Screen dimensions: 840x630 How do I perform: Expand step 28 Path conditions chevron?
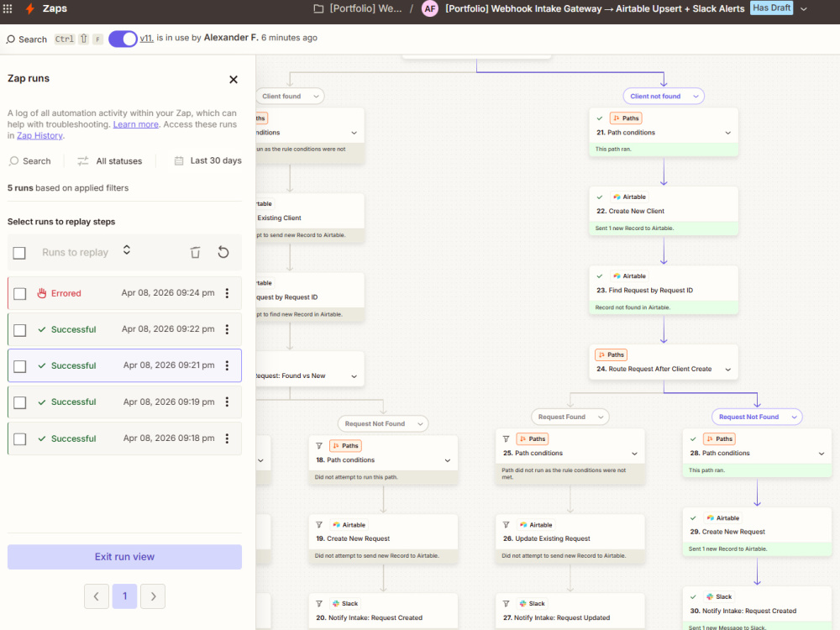[x=822, y=454]
